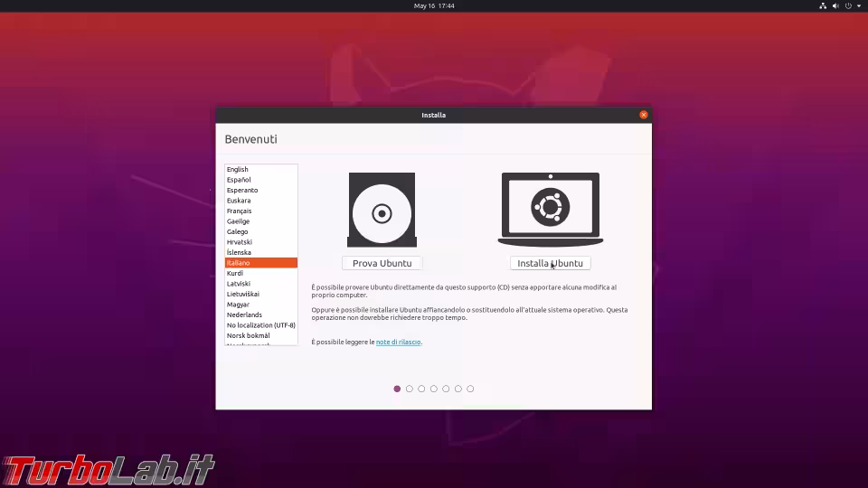Click the Prova Ubuntu button
This screenshot has height=488, width=868.
tap(382, 263)
